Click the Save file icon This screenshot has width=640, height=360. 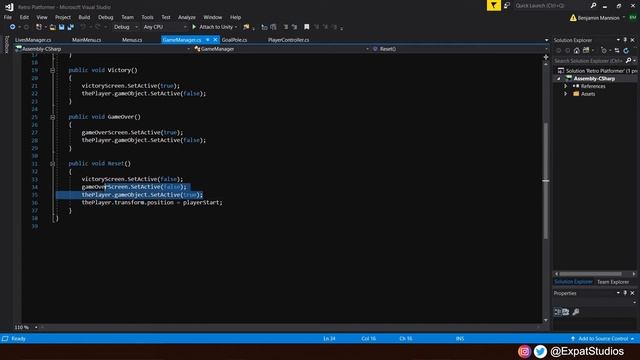click(62, 27)
